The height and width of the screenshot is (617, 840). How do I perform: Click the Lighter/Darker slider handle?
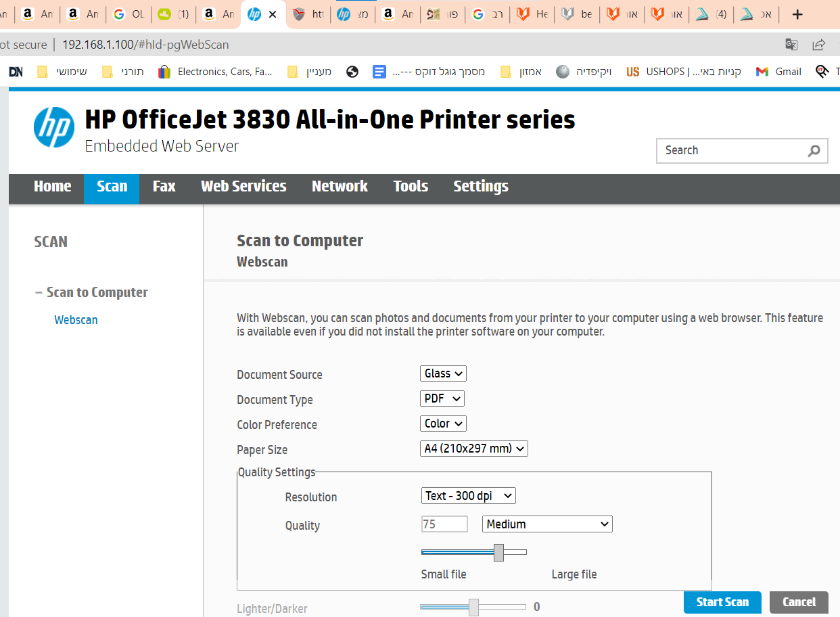[x=473, y=607]
